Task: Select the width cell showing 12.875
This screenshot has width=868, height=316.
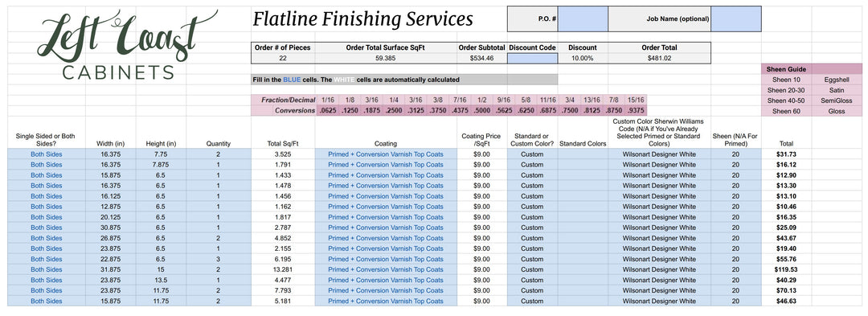Action: click(111, 207)
